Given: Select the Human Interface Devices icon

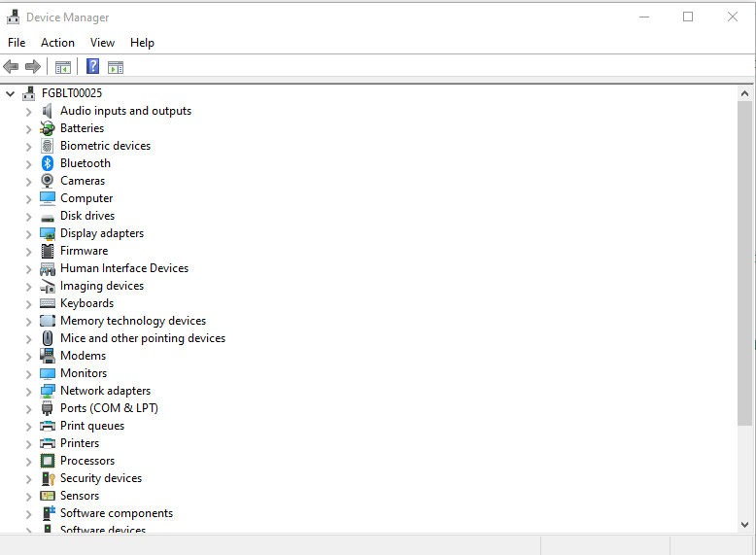Looking at the screenshot, I should (x=48, y=268).
